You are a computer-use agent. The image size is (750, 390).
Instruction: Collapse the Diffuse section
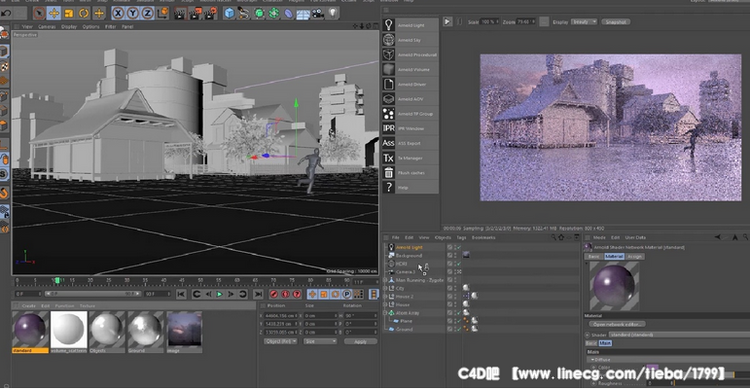point(593,359)
